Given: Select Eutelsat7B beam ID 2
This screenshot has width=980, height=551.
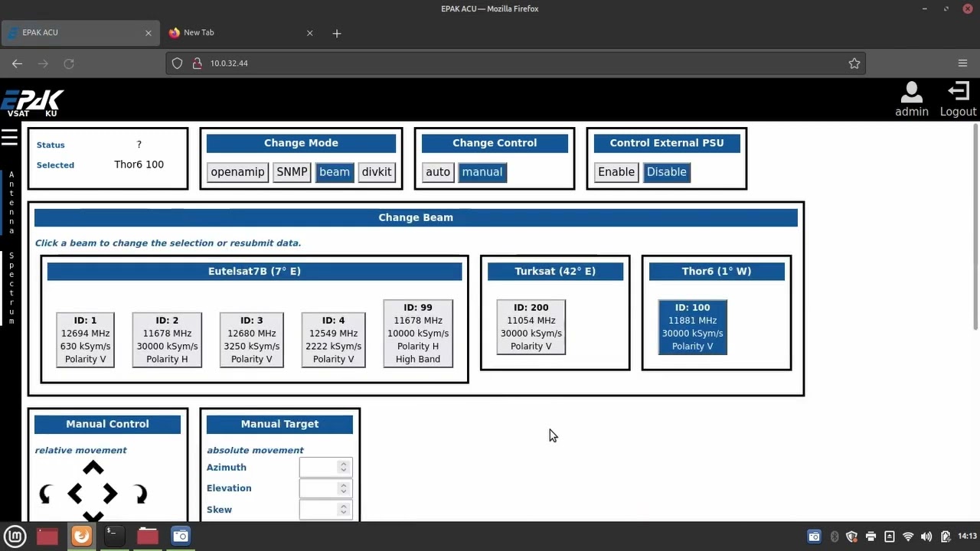Looking at the screenshot, I should (167, 340).
